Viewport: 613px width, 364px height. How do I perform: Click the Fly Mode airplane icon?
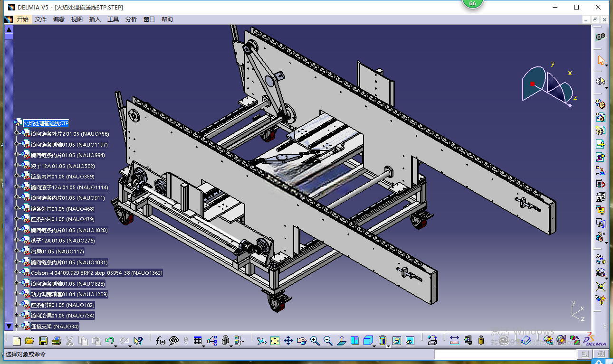point(261,340)
